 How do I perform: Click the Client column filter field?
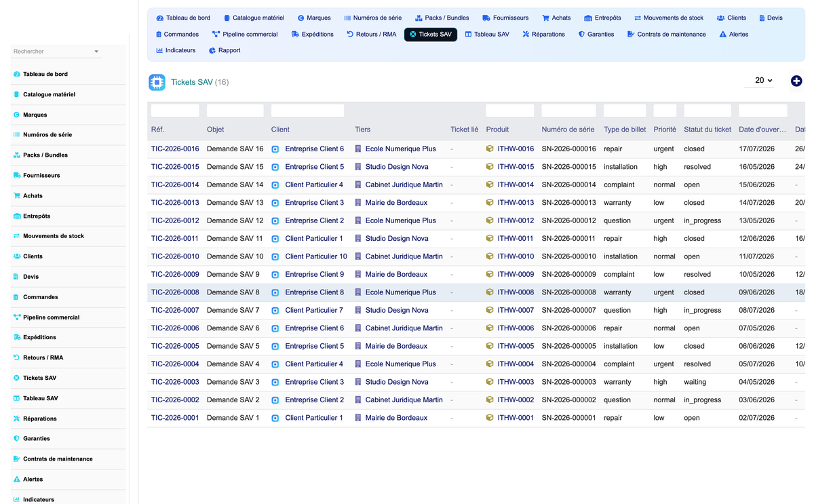click(x=307, y=111)
